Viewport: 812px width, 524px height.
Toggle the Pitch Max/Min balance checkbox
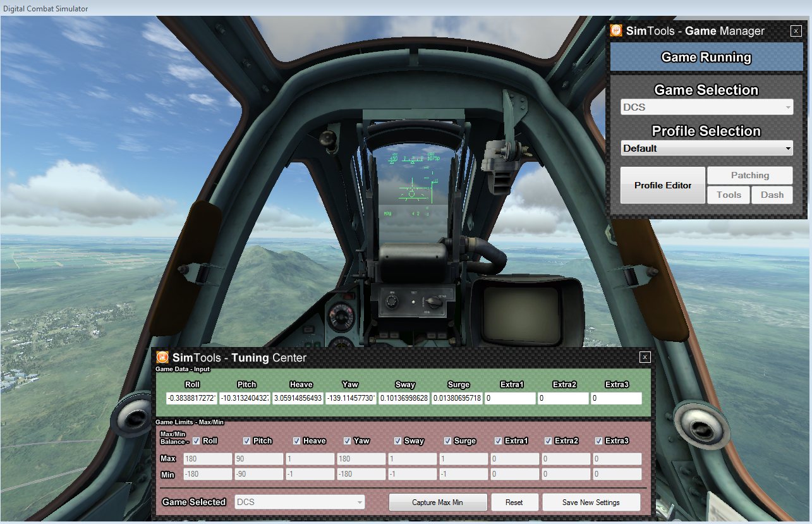pos(247,441)
